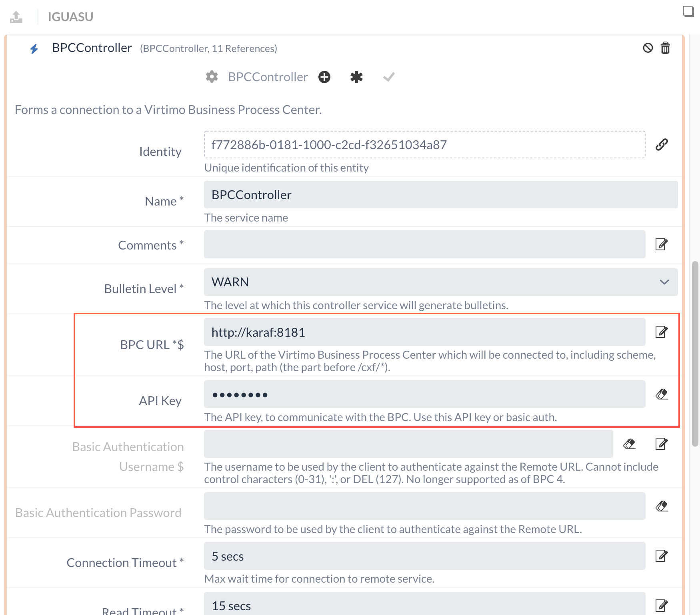The image size is (700, 615).
Task: Click the API Key label
Action: pyautogui.click(x=160, y=401)
